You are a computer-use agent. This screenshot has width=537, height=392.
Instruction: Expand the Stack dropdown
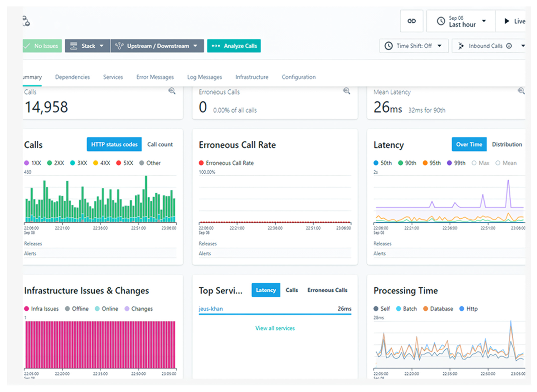click(x=87, y=46)
